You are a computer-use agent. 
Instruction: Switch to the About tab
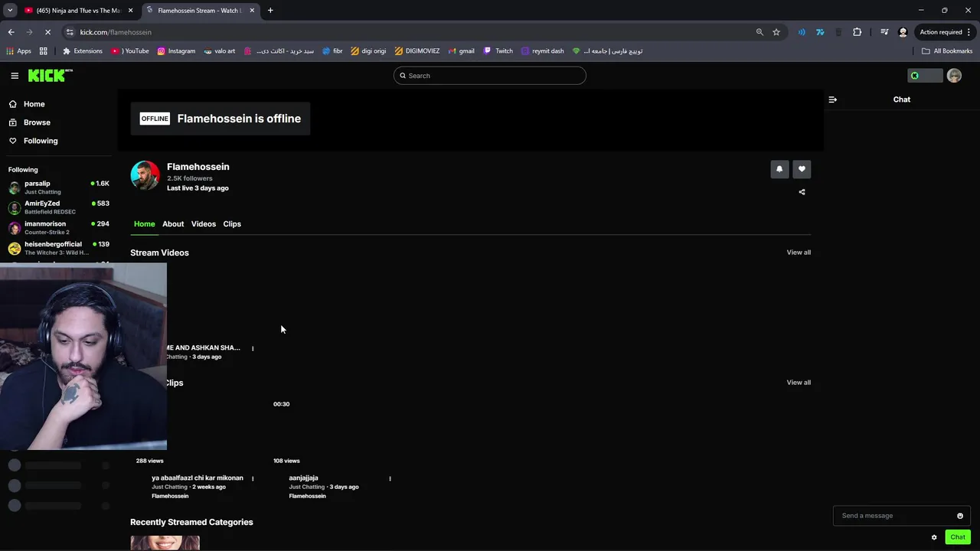coord(173,224)
